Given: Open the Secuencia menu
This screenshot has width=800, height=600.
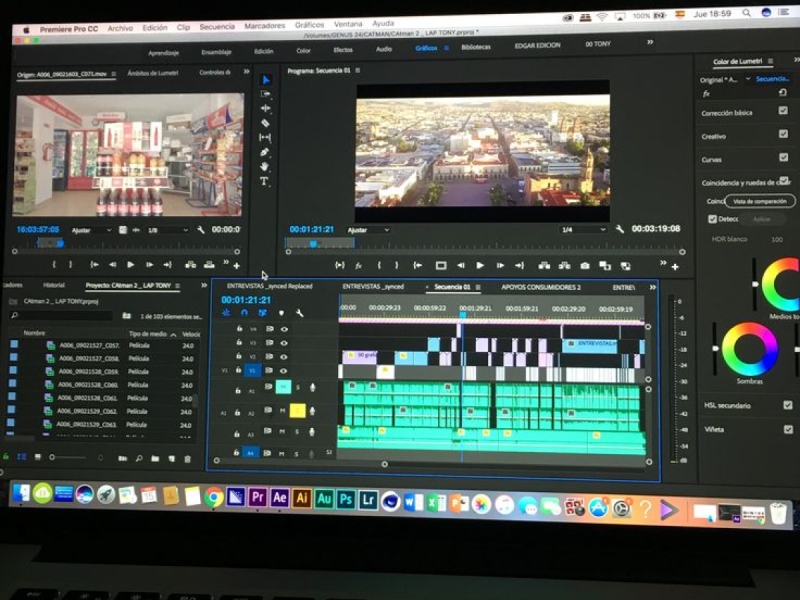Looking at the screenshot, I should pos(217,28).
